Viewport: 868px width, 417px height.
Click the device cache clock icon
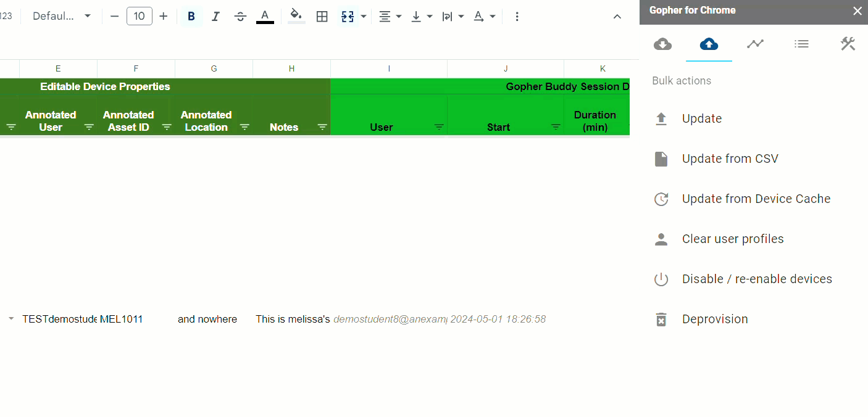tap(661, 199)
